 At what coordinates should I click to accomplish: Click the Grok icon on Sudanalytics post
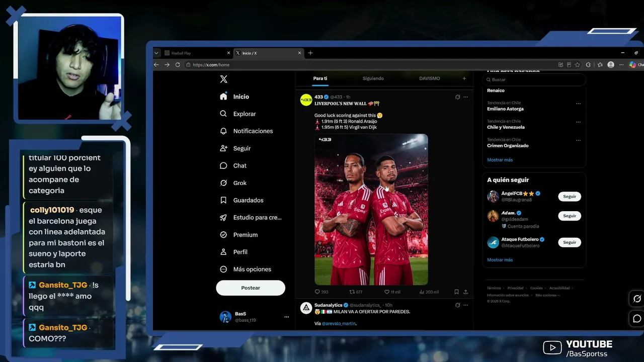pos(457,305)
